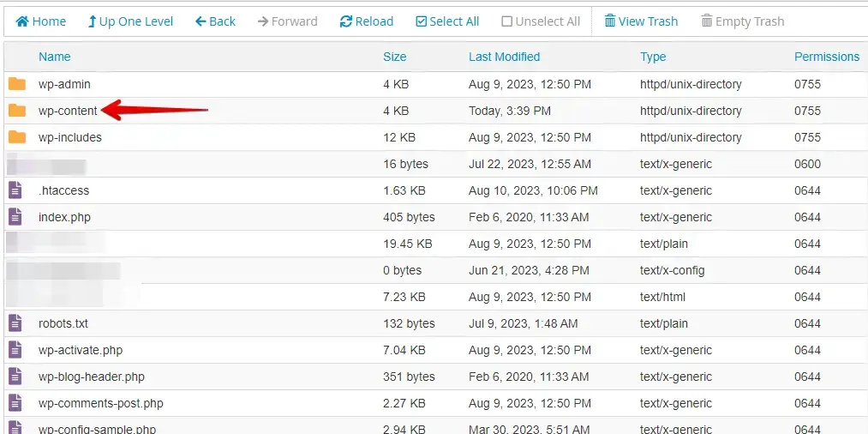The width and height of the screenshot is (868, 434).
Task: Click the wp-admin folder icon
Action: pyautogui.click(x=17, y=84)
